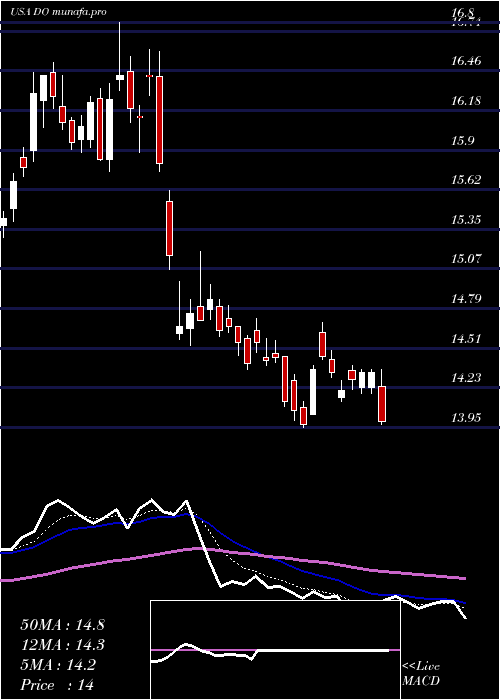Select the MACD inset chart panel
Viewport: 500px width, 700px height.
[275, 650]
